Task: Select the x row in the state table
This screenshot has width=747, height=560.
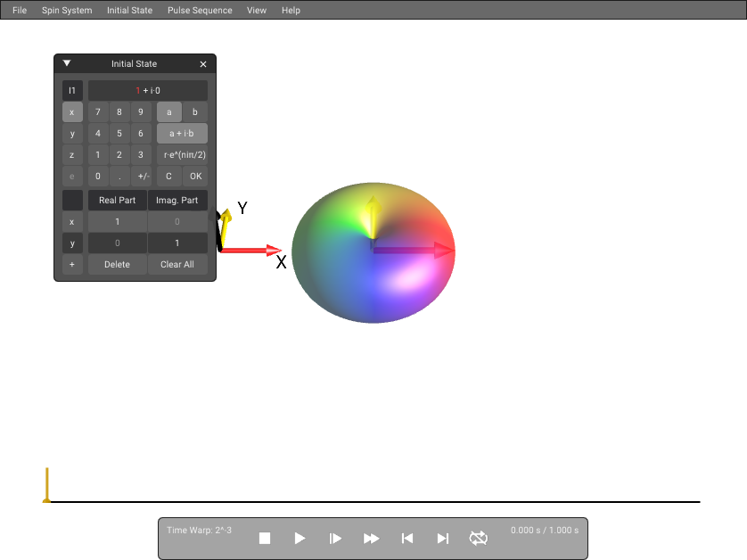Action: [72, 222]
